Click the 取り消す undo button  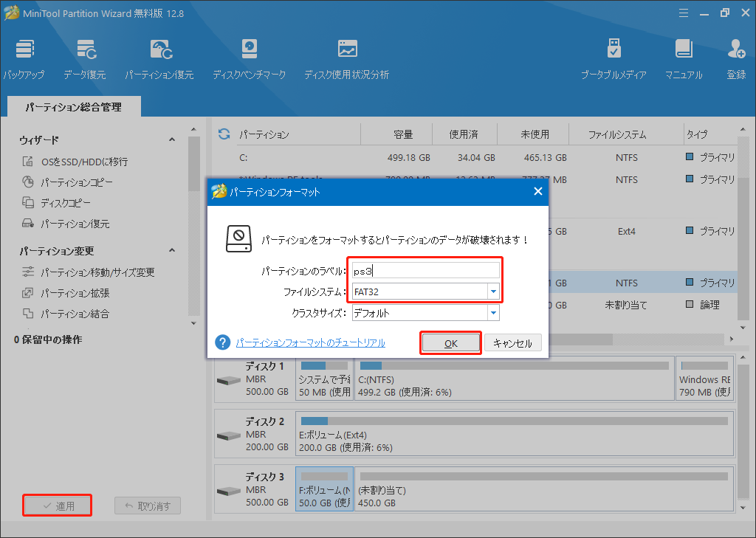(148, 506)
